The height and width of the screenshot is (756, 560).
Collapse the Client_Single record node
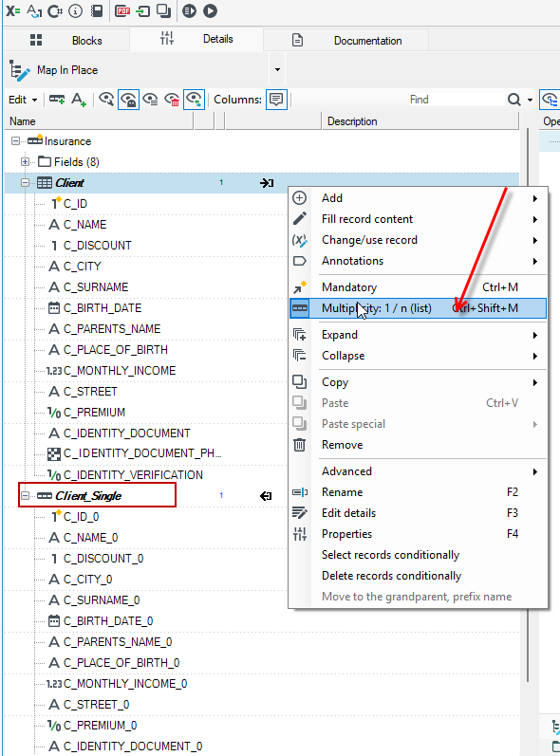(x=25, y=496)
